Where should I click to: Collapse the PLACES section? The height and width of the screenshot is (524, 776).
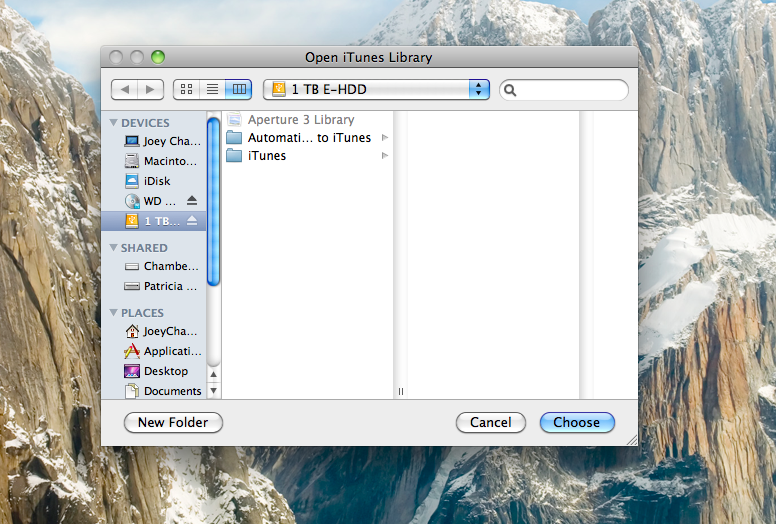pos(113,313)
